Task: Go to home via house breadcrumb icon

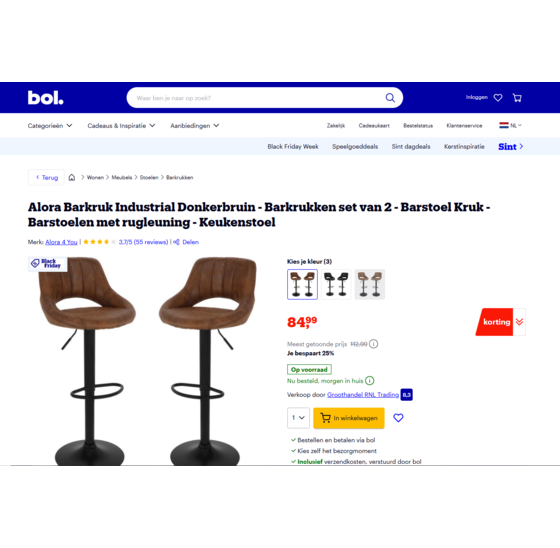Action: click(x=72, y=178)
